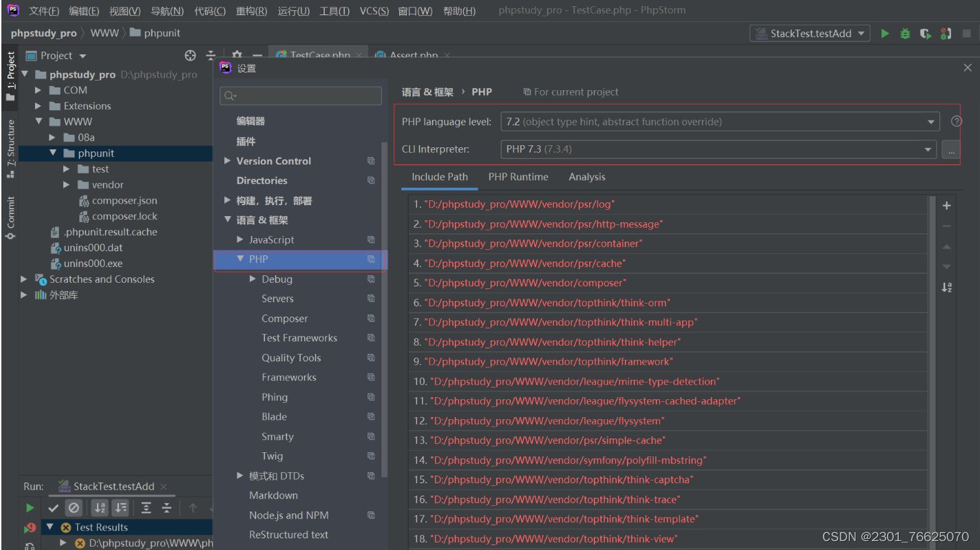The width and height of the screenshot is (980, 550).
Task: Toggle show passed tests checkmark
Action: [x=53, y=508]
